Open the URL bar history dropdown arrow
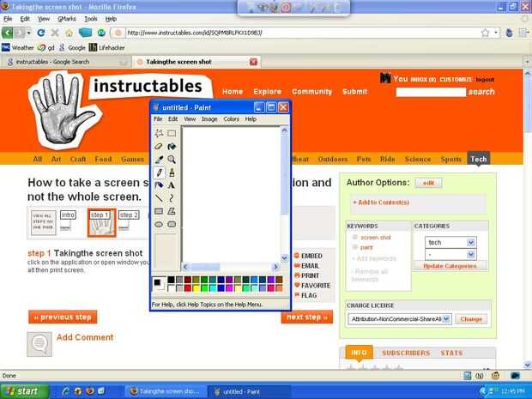 pos(496,33)
